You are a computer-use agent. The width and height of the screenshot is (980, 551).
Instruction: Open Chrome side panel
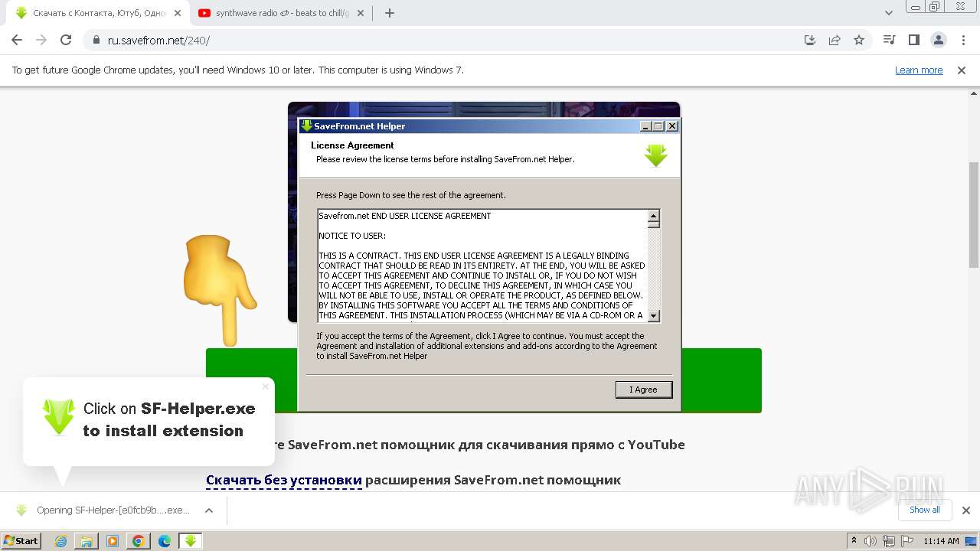tap(913, 41)
